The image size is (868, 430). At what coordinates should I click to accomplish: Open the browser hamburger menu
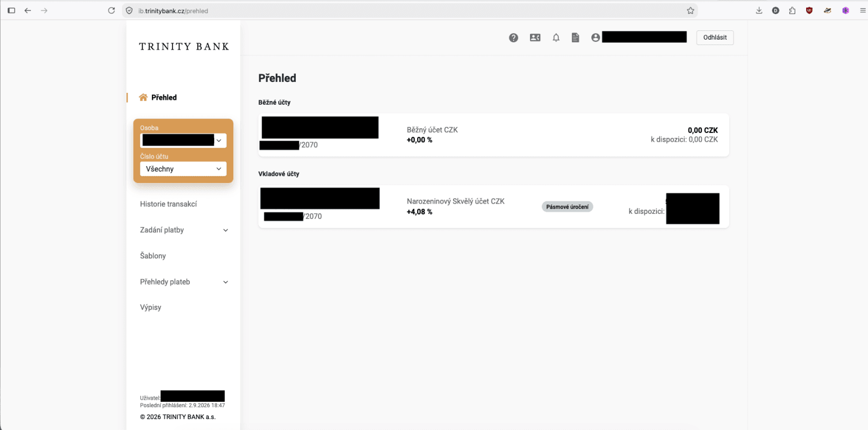pyautogui.click(x=863, y=10)
